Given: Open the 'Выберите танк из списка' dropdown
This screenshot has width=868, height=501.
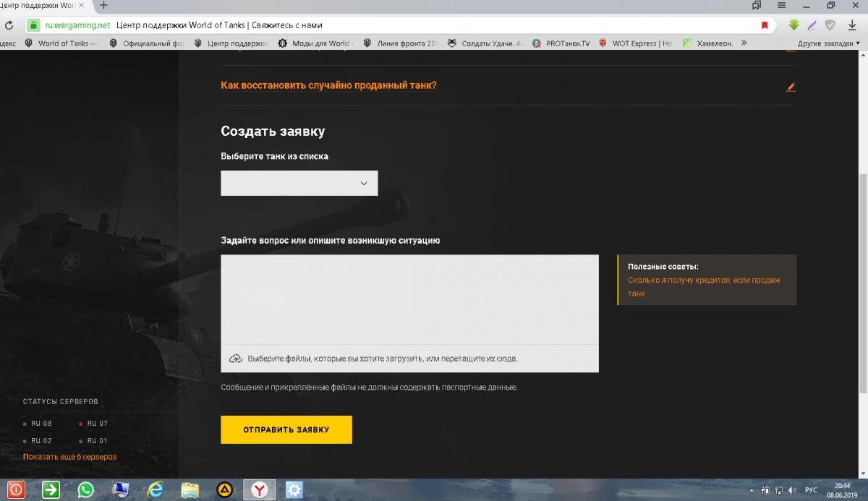Looking at the screenshot, I should [299, 183].
